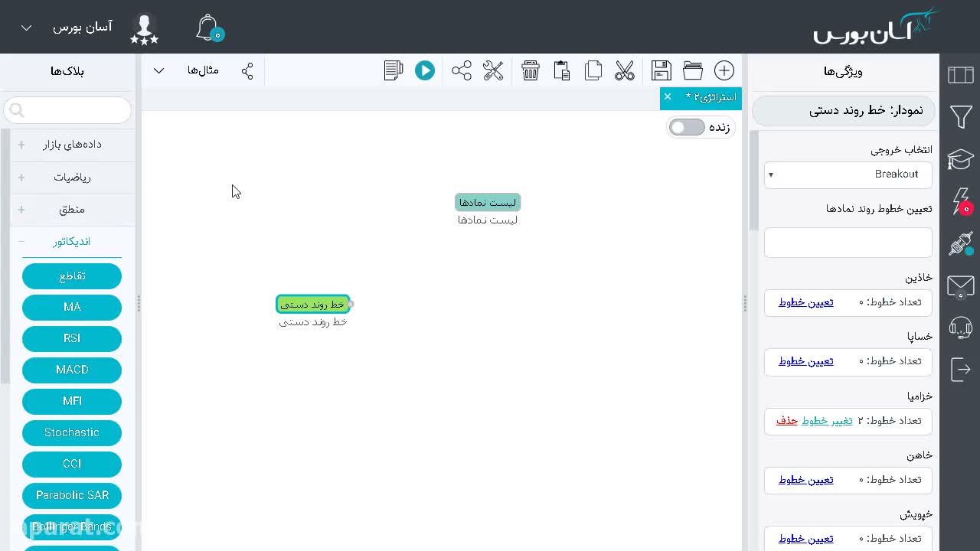Click the red حذف link for خزامیا
980x551 pixels.
click(787, 421)
